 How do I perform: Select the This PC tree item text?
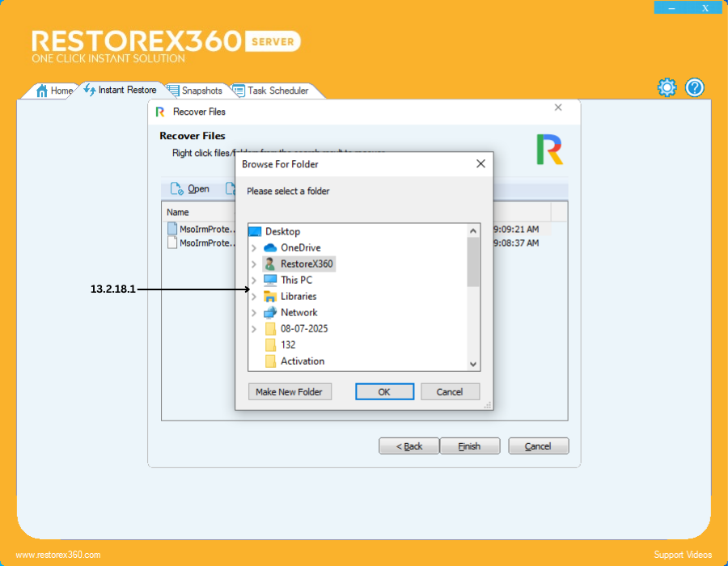(296, 280)
